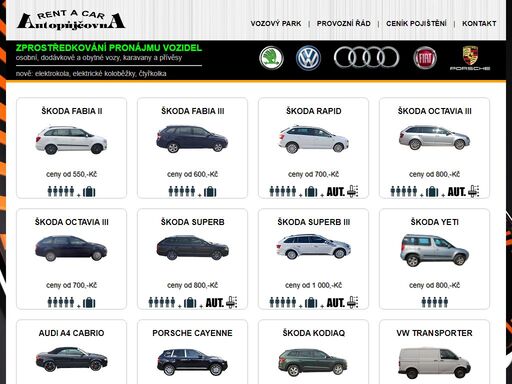Click luggage icon on Škoda Superb III card
This screenshot has width=512, height=384.
(x=311, y=303)
